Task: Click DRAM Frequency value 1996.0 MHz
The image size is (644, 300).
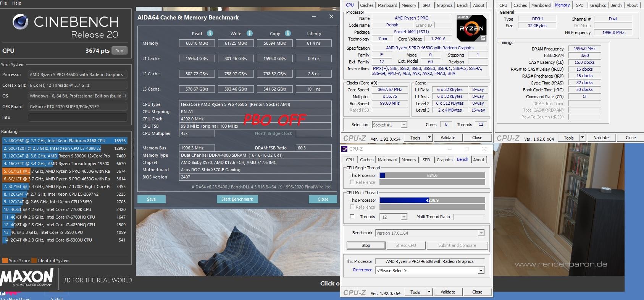Action: click(x=584, y=49)
